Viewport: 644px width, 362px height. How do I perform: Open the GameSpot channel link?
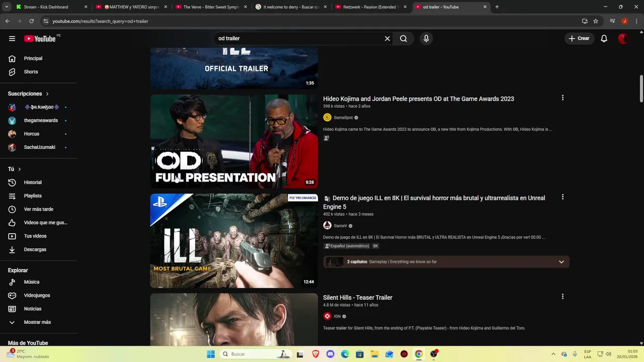pyautogui.click(x=343, y=118)
